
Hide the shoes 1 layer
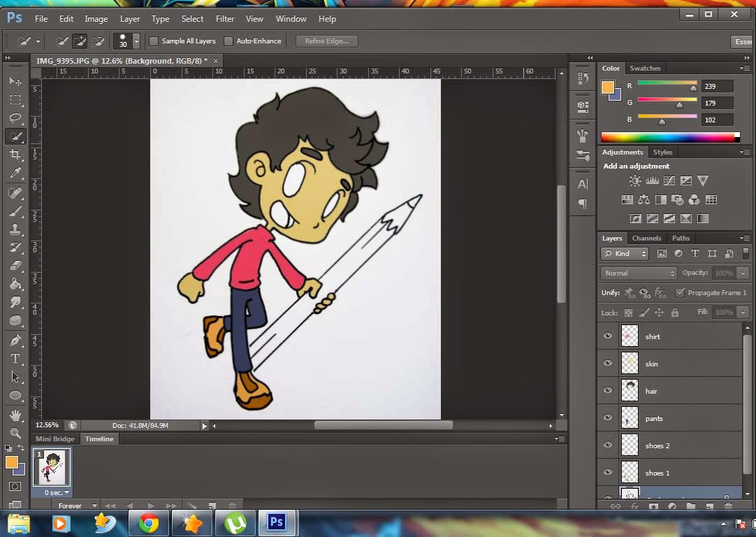[x=608, y=472]
